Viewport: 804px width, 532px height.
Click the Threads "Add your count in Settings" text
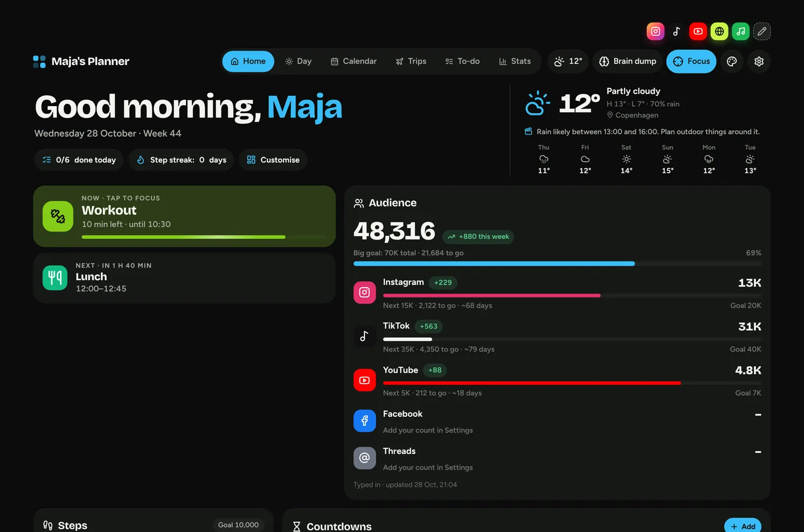click(x=428, y=468)
